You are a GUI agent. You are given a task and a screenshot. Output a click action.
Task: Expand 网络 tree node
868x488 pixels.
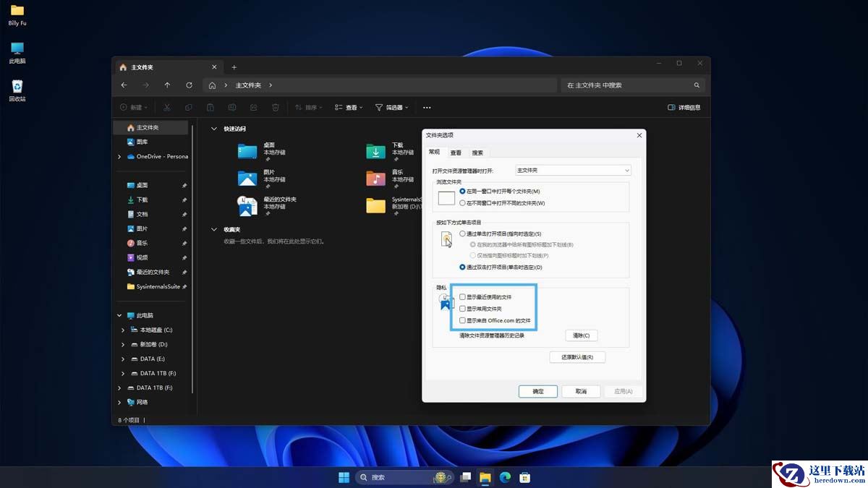point(120,402)
